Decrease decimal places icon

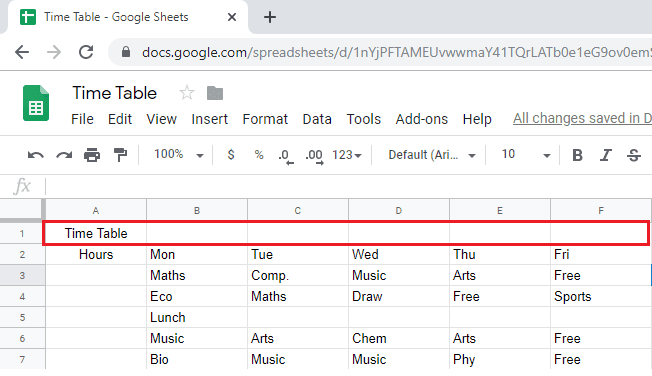(286, 156)
